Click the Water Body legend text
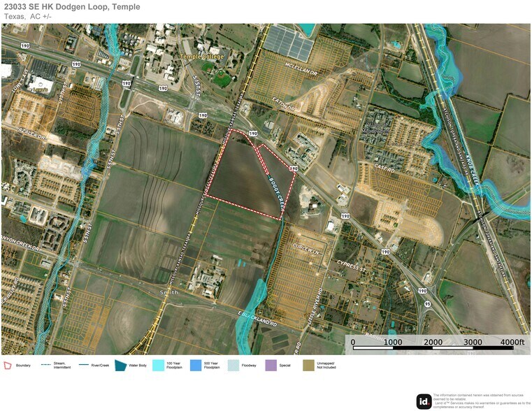532x411 pixels. 138,366
